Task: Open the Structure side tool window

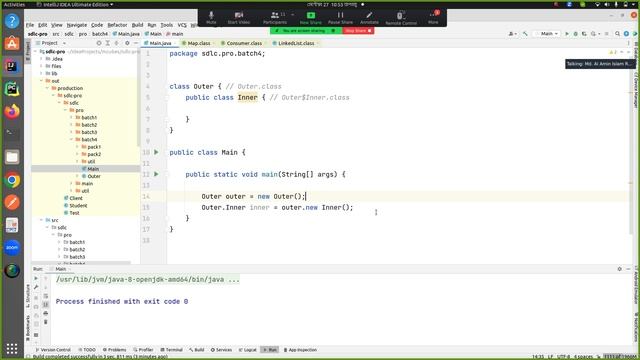Action: tap(28, 296)
